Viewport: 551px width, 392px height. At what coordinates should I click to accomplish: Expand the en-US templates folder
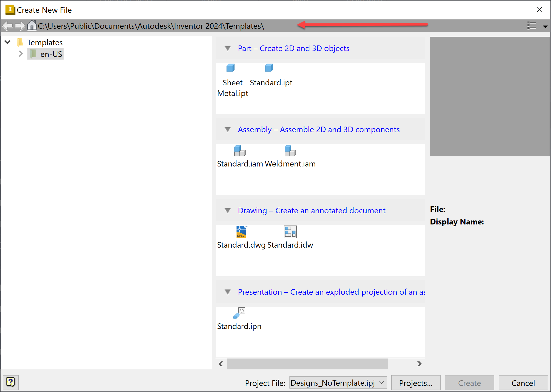21,54
